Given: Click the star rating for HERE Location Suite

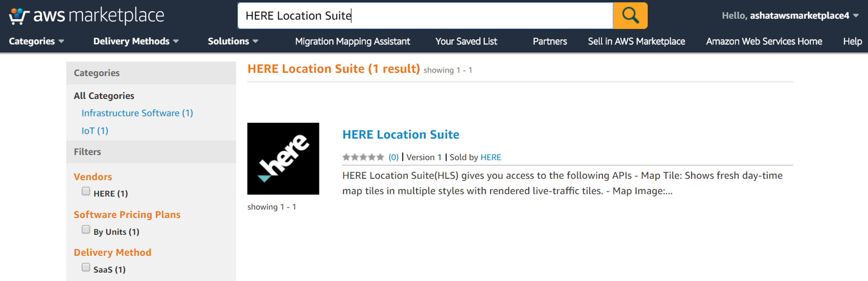Looking at the screenshot, I should 363,157.
